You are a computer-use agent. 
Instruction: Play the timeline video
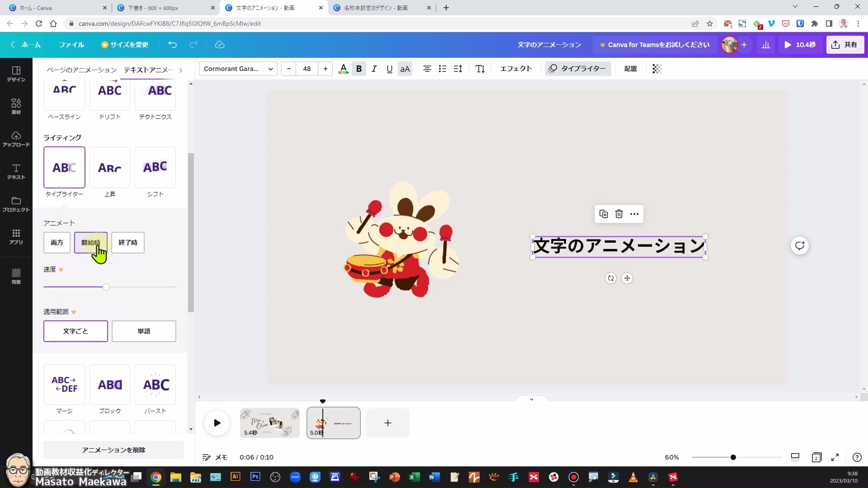coord(217,423)
